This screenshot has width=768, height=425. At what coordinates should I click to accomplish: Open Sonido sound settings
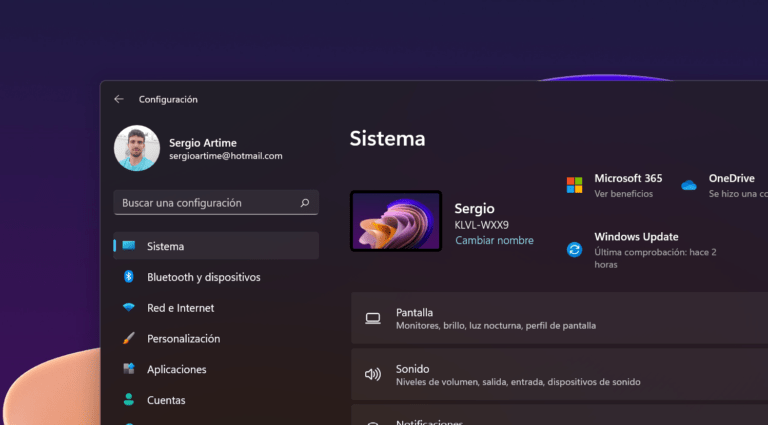(559, 375)
